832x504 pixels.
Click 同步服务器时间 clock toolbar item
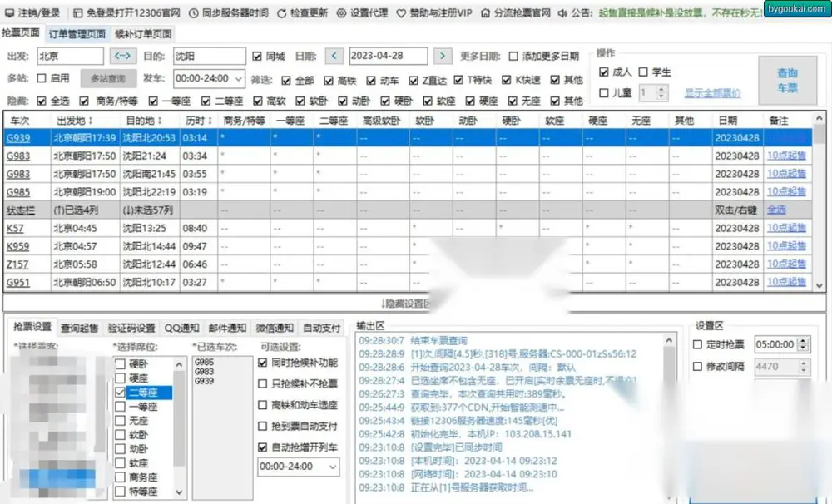tap(229, 13)
